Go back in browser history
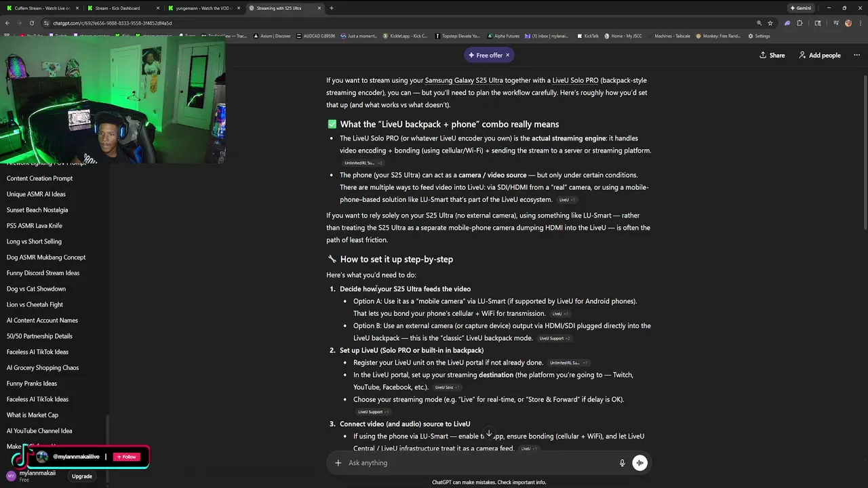Screen dimensions: 868x488 (7, 23)
